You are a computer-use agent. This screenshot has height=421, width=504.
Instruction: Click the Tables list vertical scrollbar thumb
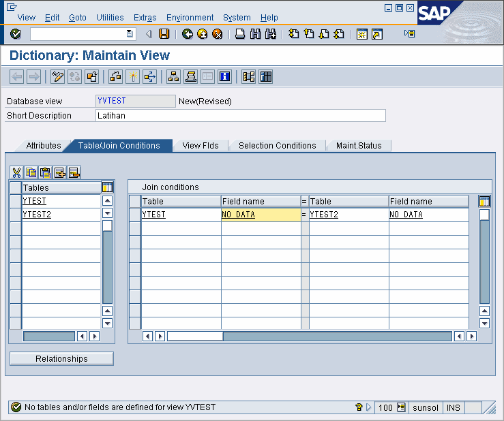point(107,225)
